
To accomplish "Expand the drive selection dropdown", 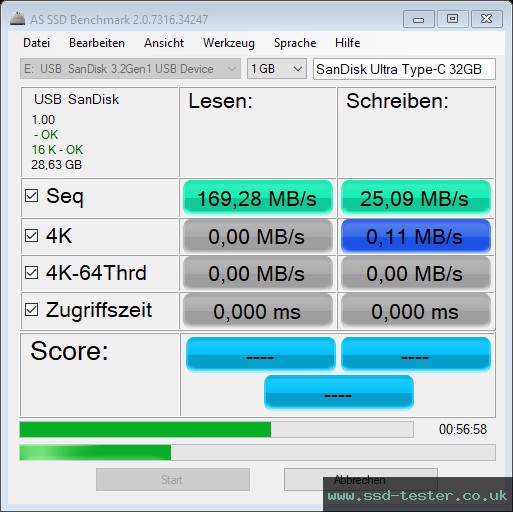I will pos(130,69).
